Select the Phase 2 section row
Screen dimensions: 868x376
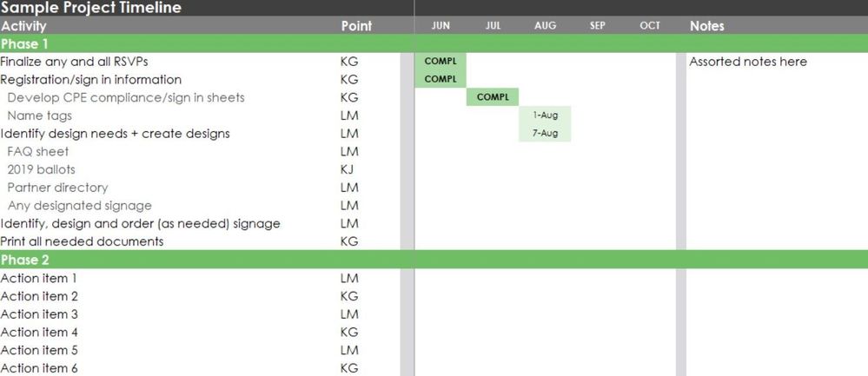434,260
